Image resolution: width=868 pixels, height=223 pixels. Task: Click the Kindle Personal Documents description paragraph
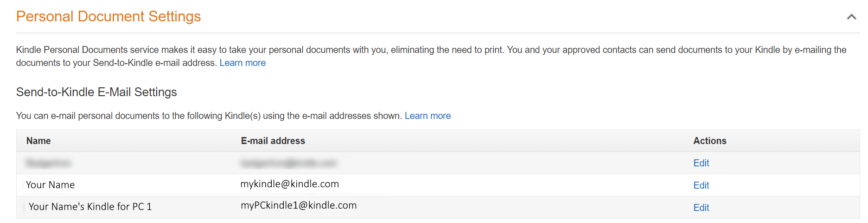431,56
